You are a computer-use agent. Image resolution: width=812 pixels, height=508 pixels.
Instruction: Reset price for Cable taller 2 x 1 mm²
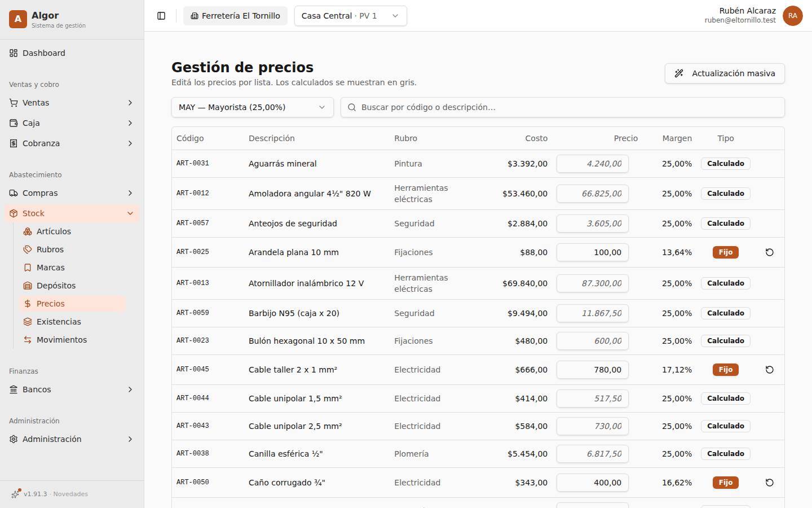[769, 370]
